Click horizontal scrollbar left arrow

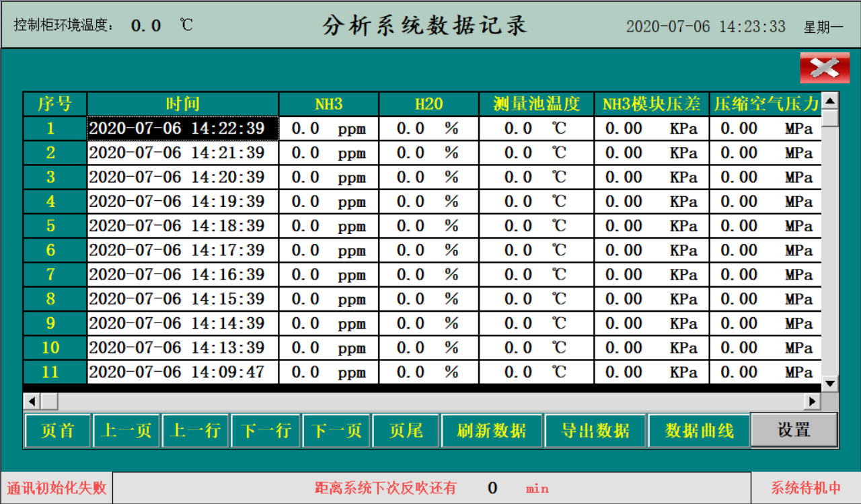tap(32, 401)
